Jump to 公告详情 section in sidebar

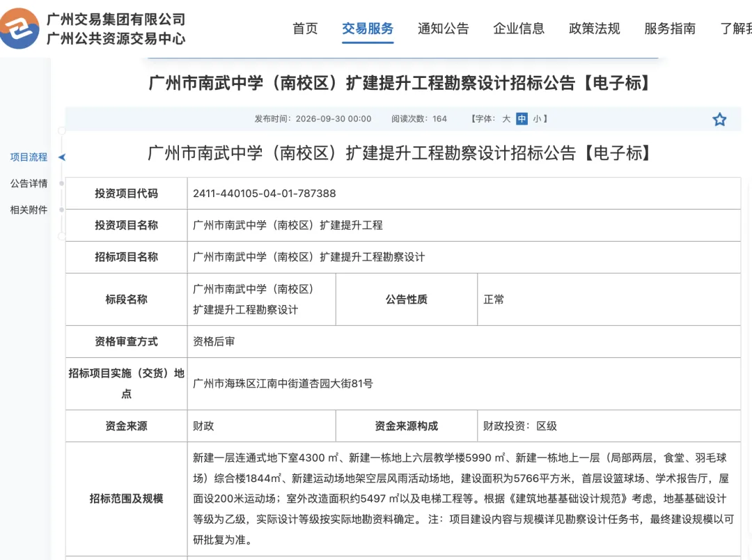[29, 183]
